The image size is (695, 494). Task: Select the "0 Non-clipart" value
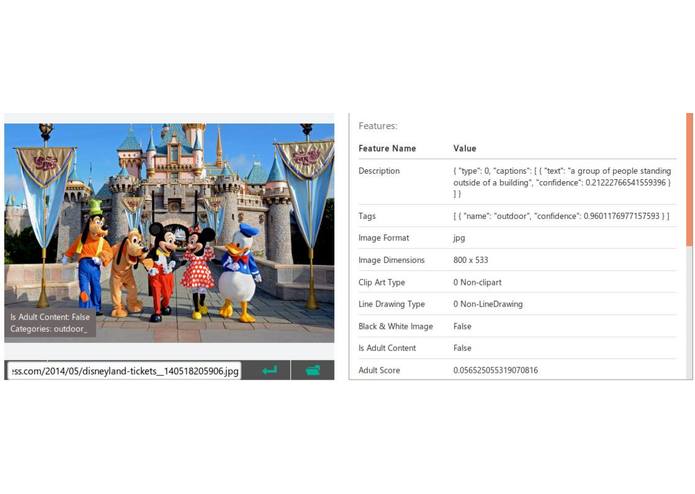click(477, 282)
